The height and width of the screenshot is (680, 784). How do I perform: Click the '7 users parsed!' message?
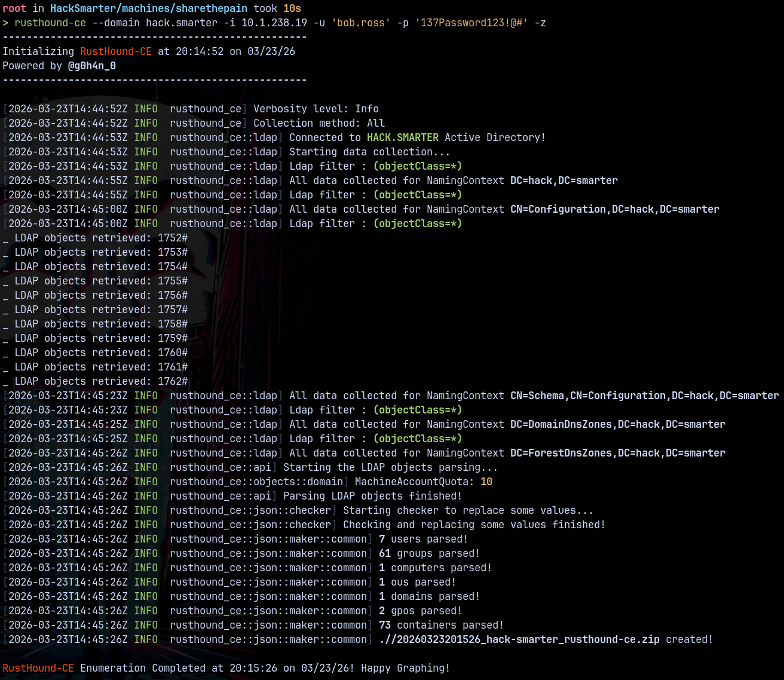click(423, 539)
